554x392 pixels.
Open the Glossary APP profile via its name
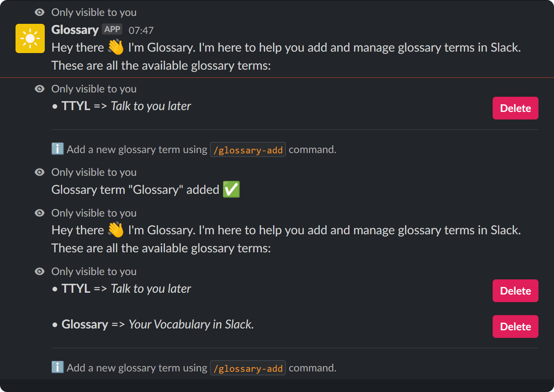[75, 30]
